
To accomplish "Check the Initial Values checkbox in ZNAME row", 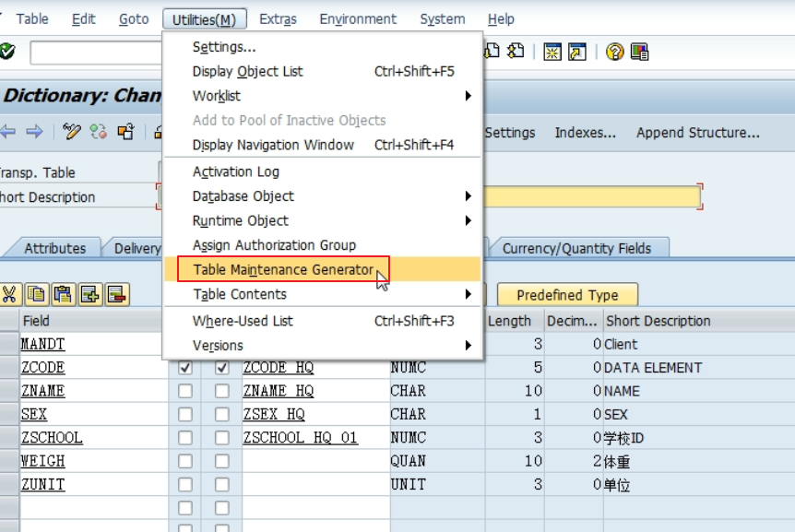I will (x=221, y=391).
